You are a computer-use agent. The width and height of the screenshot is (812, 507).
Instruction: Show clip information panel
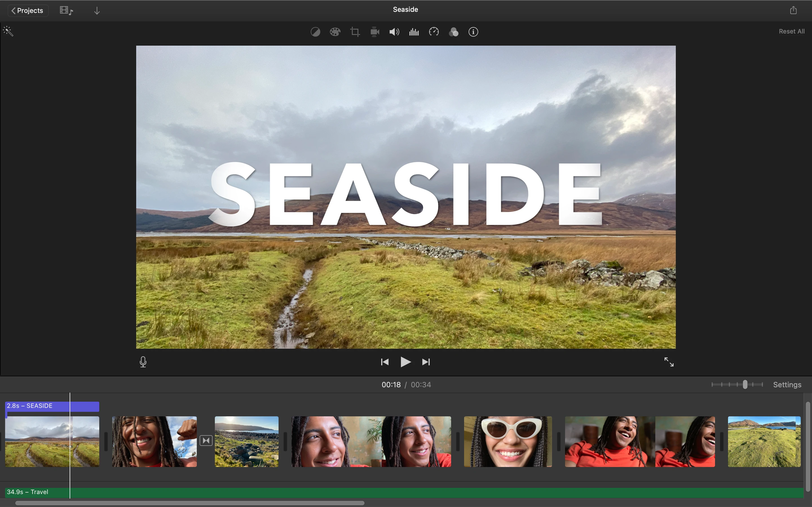[x=473, y=32]
